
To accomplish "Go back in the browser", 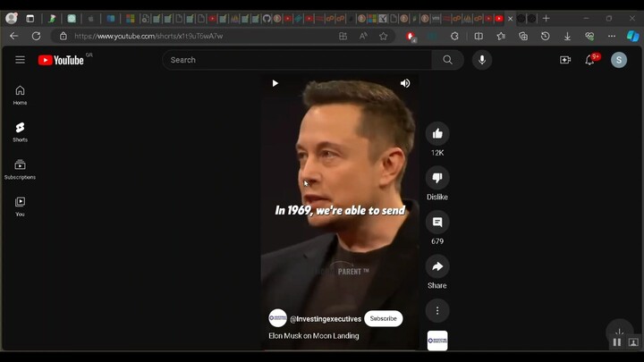I will (14, 36).
